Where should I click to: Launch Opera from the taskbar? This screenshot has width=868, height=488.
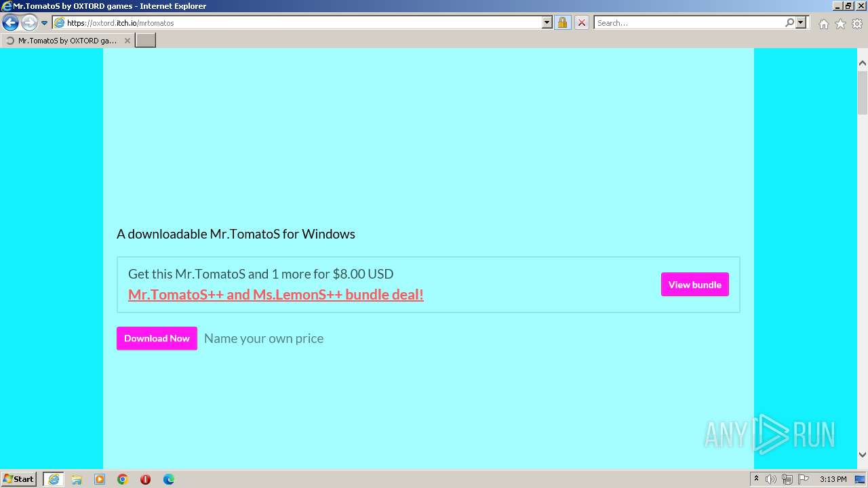pos(145,479)
